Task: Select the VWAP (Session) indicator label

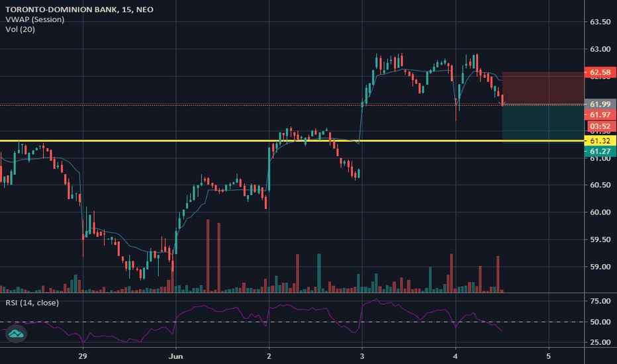Action: 34,19
